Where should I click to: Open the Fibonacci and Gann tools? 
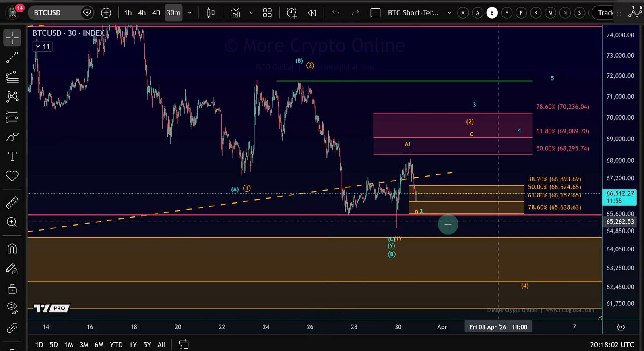tap(12, 77)
